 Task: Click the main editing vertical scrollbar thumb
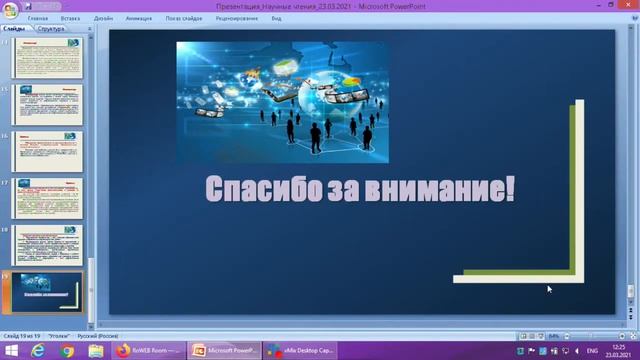click(631, 291)
